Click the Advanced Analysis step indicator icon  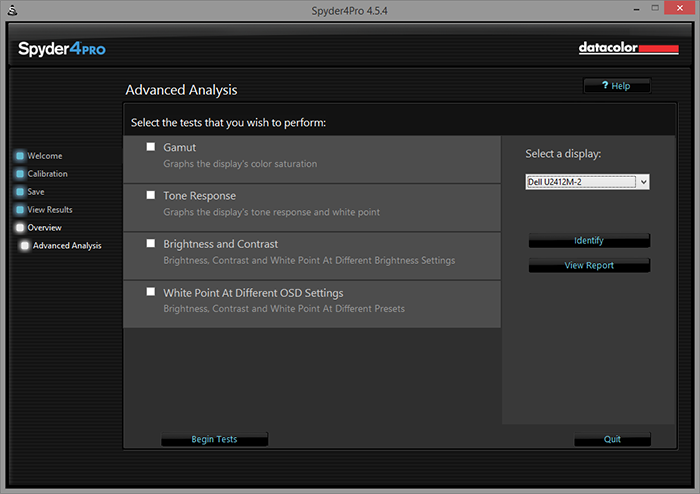25,246
